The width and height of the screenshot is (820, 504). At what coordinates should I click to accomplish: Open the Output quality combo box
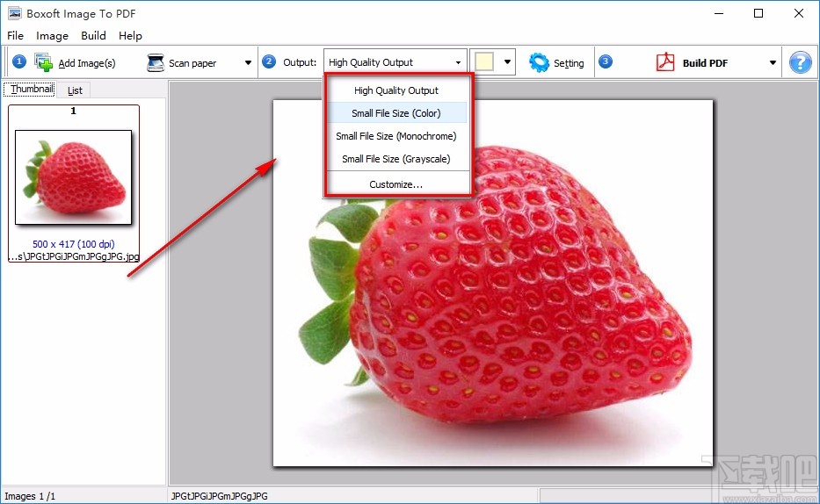tap(395, 62)
